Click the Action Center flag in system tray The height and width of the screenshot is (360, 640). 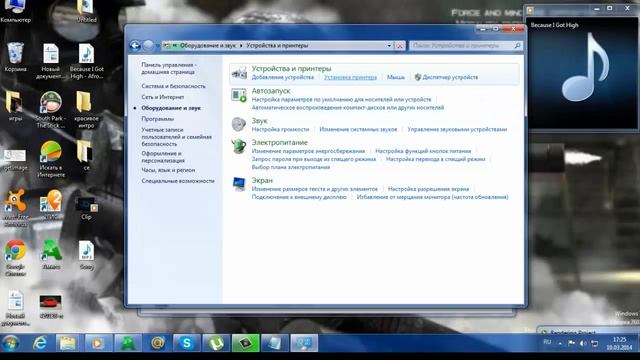(571, 343)
